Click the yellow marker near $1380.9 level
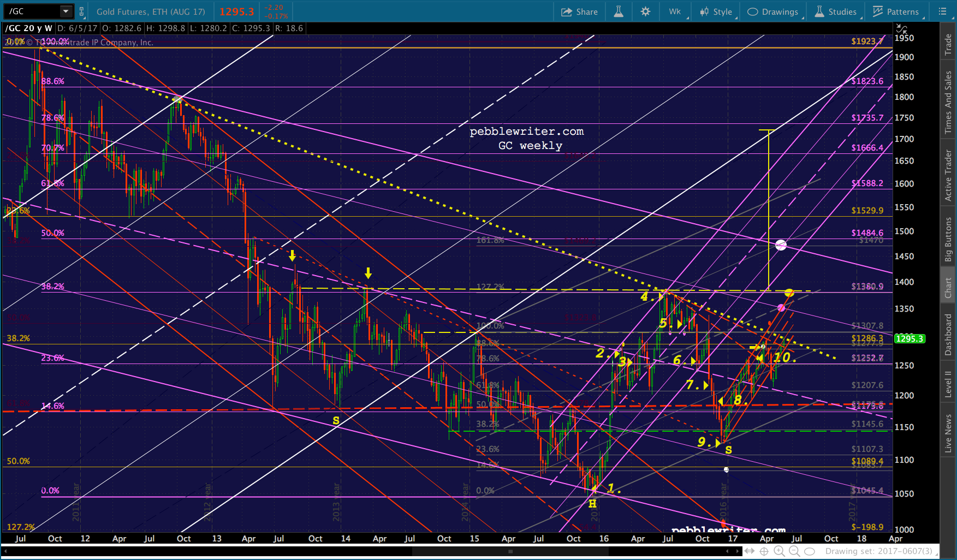Image resolution: width=957 pixels, height=560 pixels. pyautogui.click(x=789, y=293)
